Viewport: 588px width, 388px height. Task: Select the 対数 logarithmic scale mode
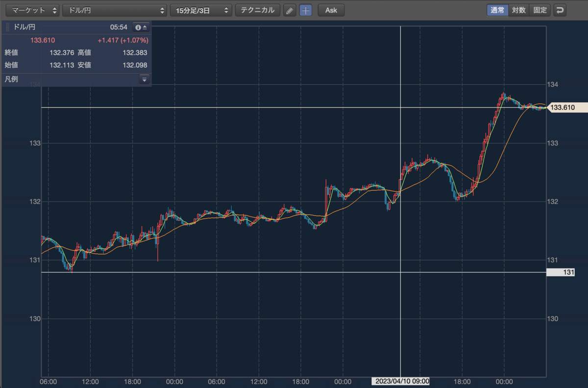[x=519, y=10]
